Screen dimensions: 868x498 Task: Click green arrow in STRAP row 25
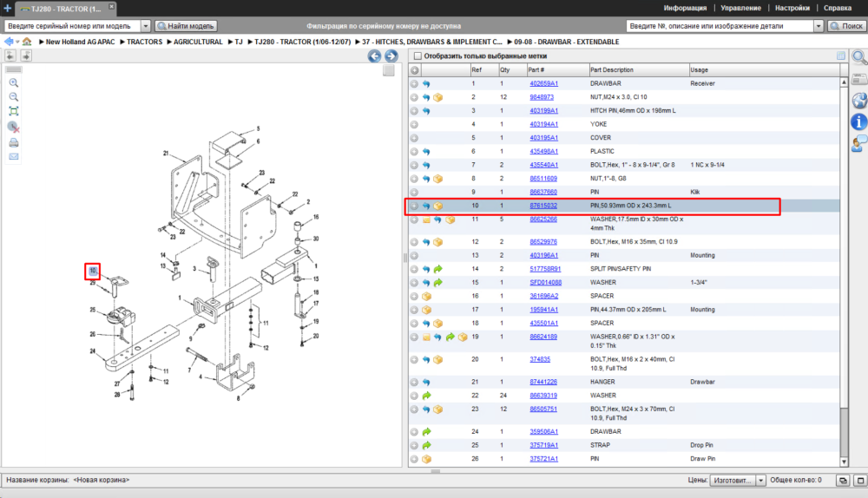426,445
